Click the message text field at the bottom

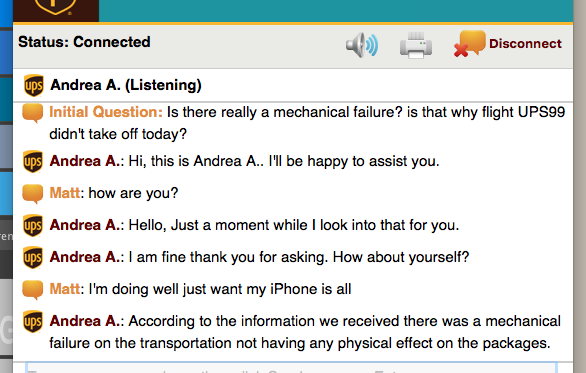(x=292, y=367)
